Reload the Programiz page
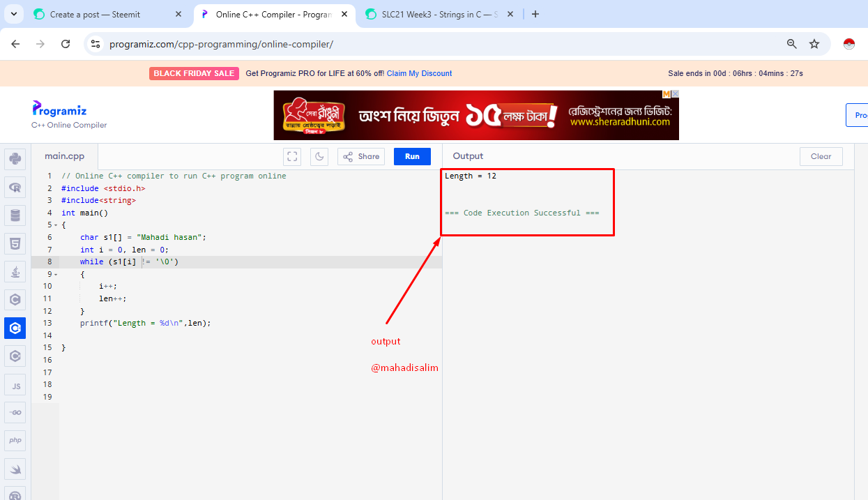This screenshot has width=868, height=500. click(66, 44)
